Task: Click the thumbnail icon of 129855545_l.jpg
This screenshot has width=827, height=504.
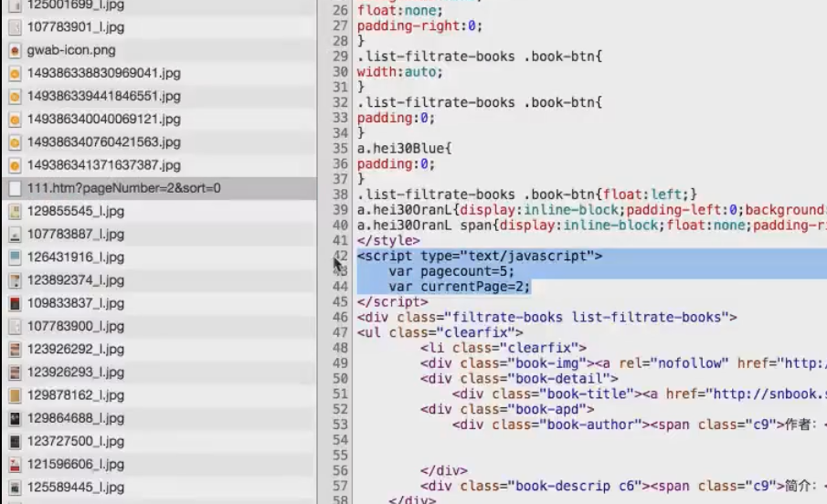Action: pyautogui.click(x=16, y=212)
